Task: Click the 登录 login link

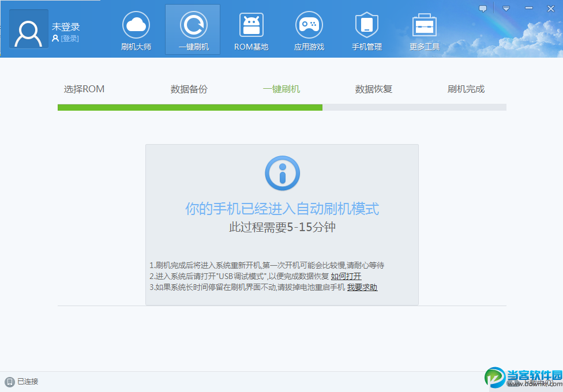Action: click(x=70, y=39)
